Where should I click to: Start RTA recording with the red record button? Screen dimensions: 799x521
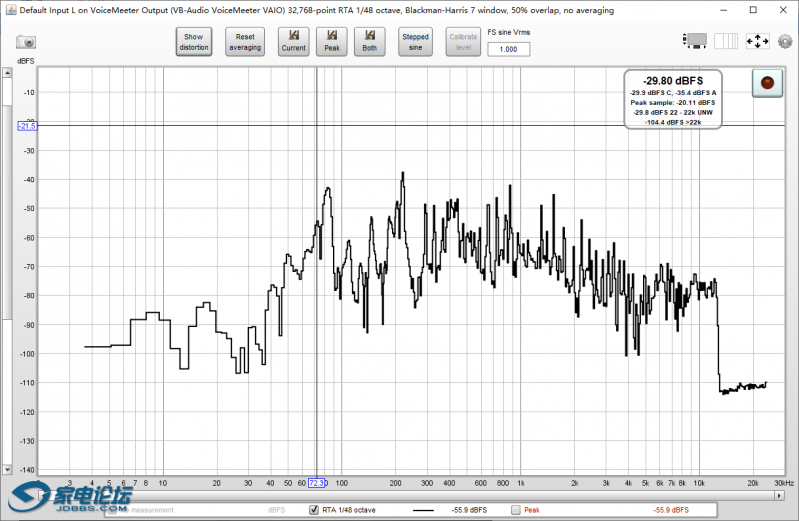tap(767, 84)
